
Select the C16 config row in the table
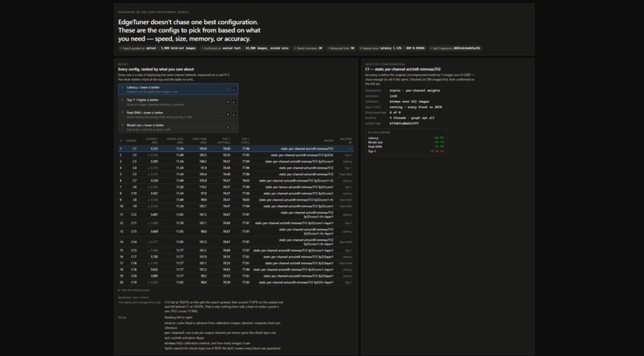(236, 263)
